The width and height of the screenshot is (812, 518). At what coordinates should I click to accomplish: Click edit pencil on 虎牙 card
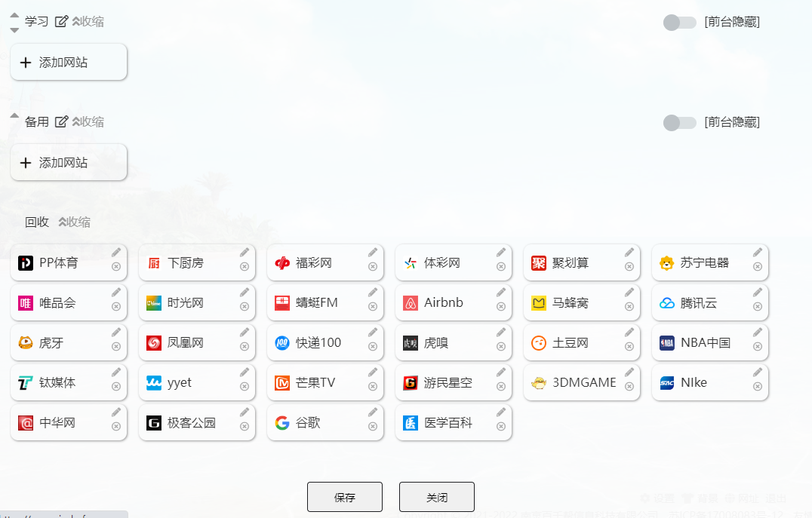click(116, 333)
